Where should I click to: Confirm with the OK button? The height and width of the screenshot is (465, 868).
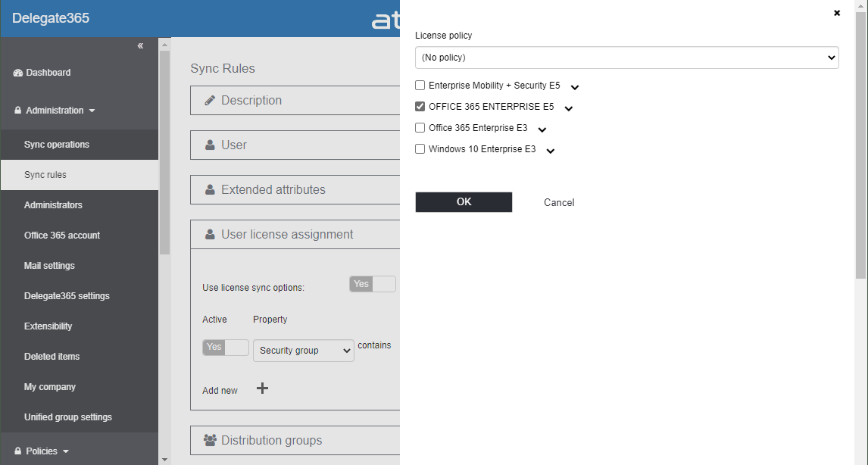(464, 202)
